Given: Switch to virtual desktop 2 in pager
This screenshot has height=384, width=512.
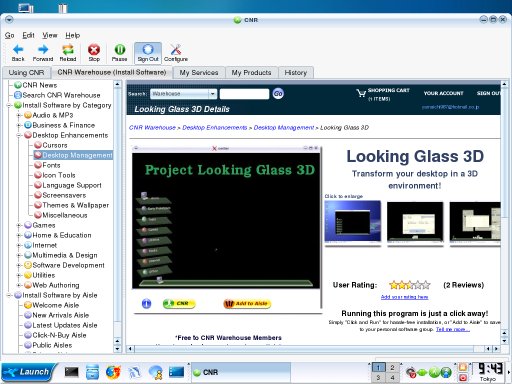Looking at the screenshot, I should click(x=392, y=367).
